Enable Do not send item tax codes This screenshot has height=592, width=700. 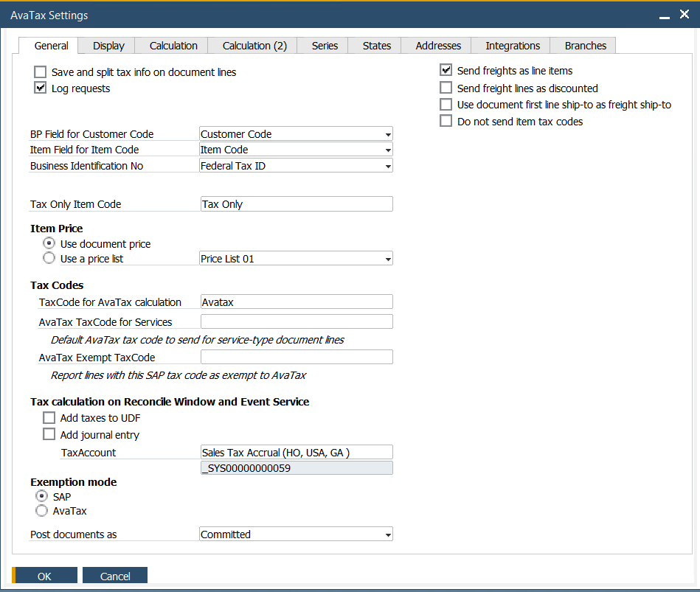click(x=446, y=121)
